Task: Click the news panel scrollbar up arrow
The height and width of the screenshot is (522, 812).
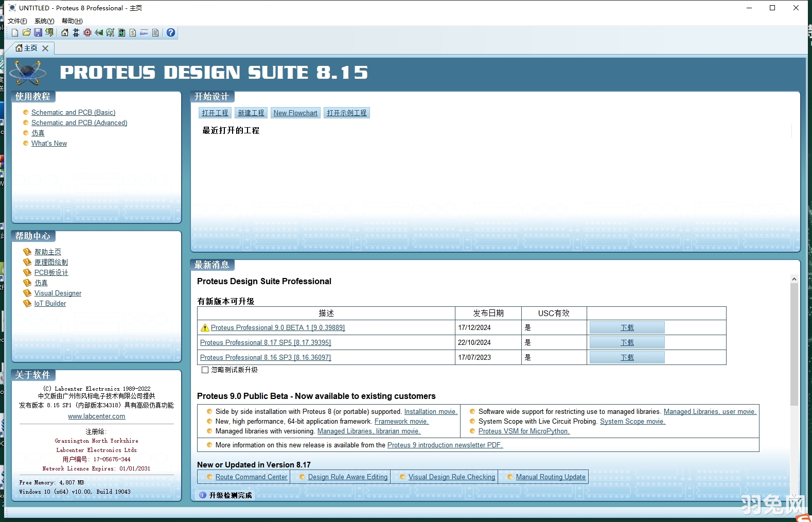Action: coord(794,279)
